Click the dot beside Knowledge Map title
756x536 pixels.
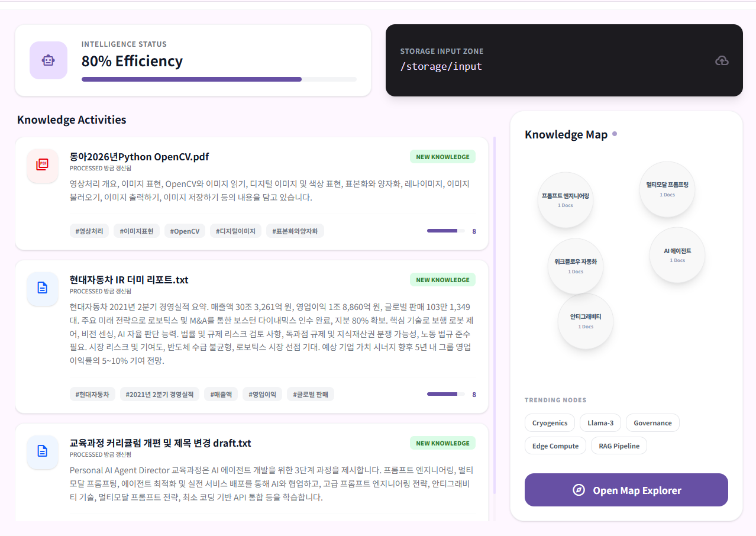tap(615, 134)
